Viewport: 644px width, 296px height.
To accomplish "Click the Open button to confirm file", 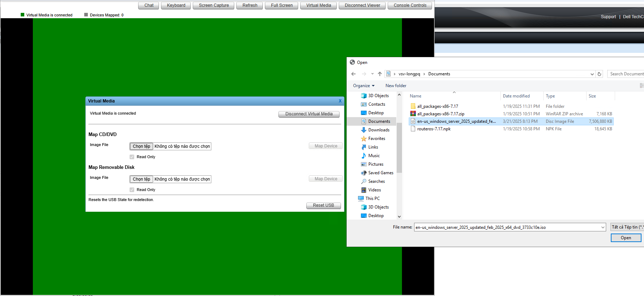I will tap(625, 238).
